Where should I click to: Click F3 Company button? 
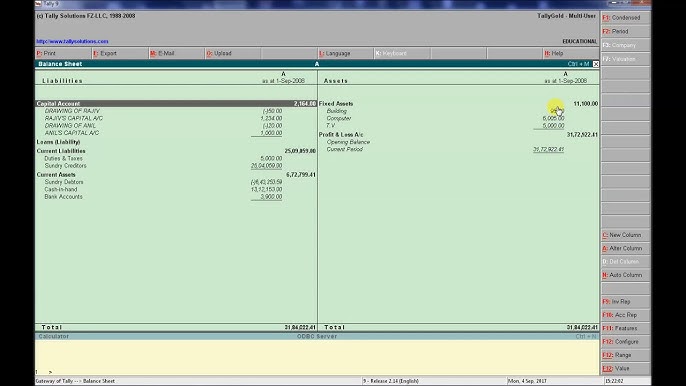[x=625, y=45]
